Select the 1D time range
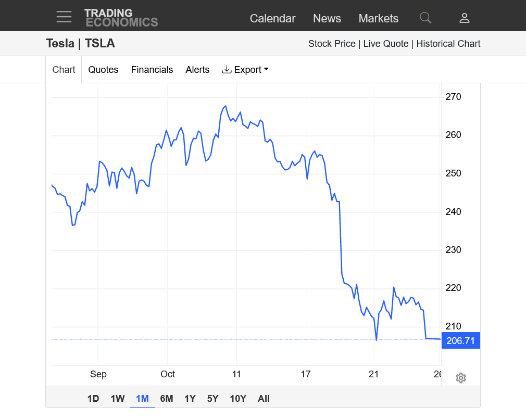This screenshot has width=526, height=420. (x=93, y=399)
